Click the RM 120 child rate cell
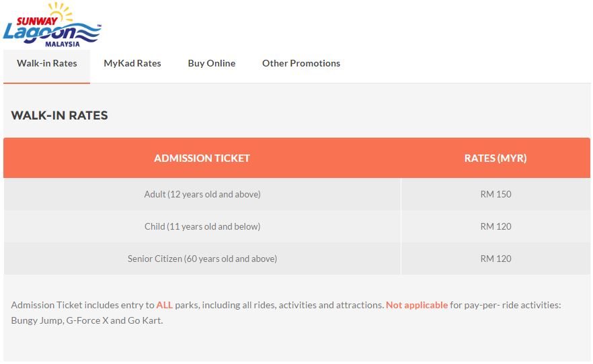The image size is (593, 364). pyautogui.click(x=496, y=226)
